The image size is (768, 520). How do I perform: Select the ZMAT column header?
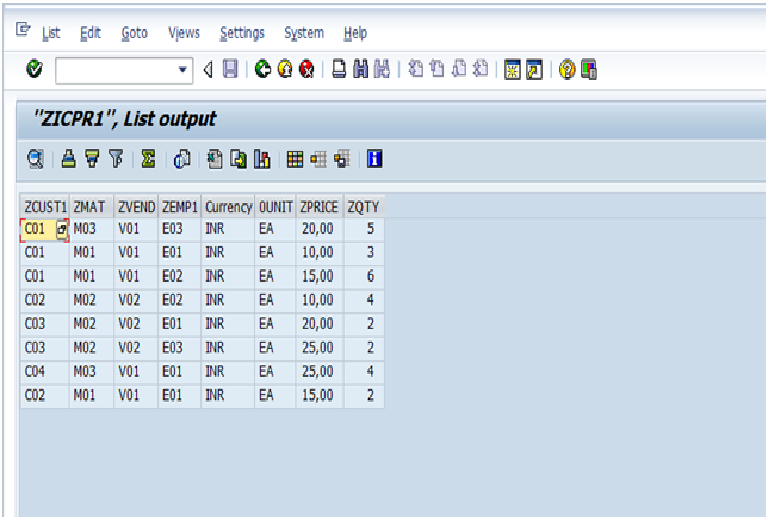coord(91,207)
